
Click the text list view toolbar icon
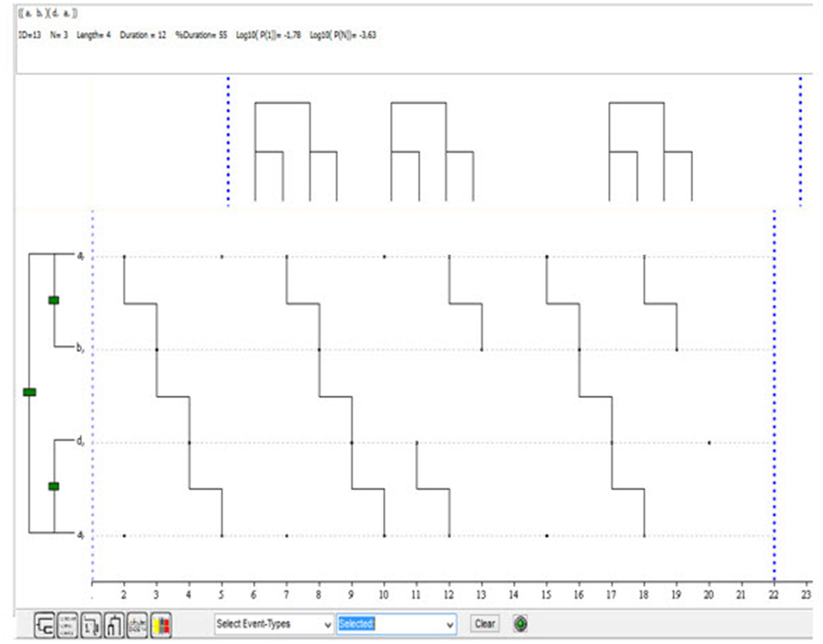[68, 624]
